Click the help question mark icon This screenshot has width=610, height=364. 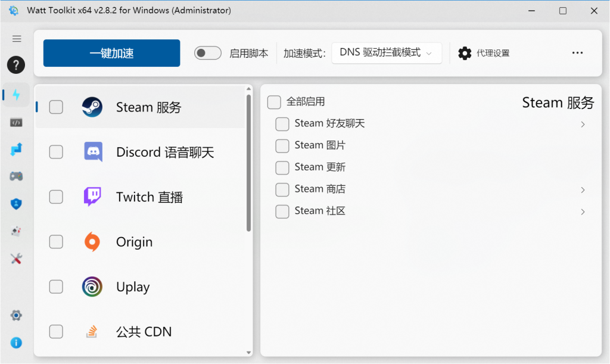(15, 65)
